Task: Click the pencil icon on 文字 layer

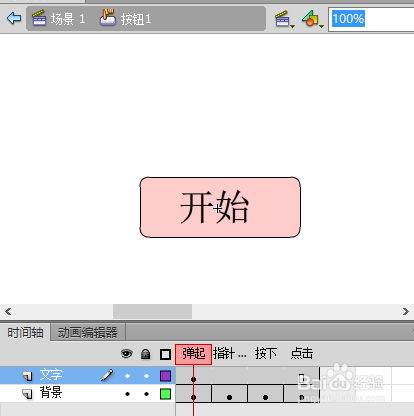Action: point(107,375)
